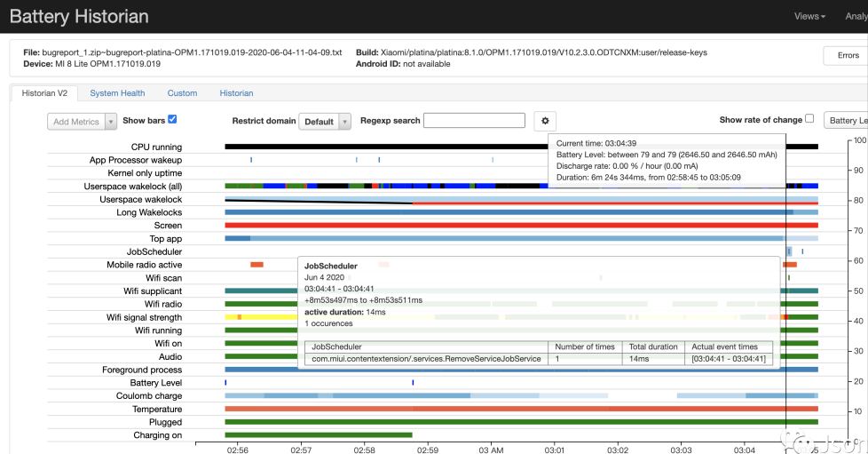Screen dimensions: 868x454
Task: Open the Battery Level selector dropdown
Action: 846,121
